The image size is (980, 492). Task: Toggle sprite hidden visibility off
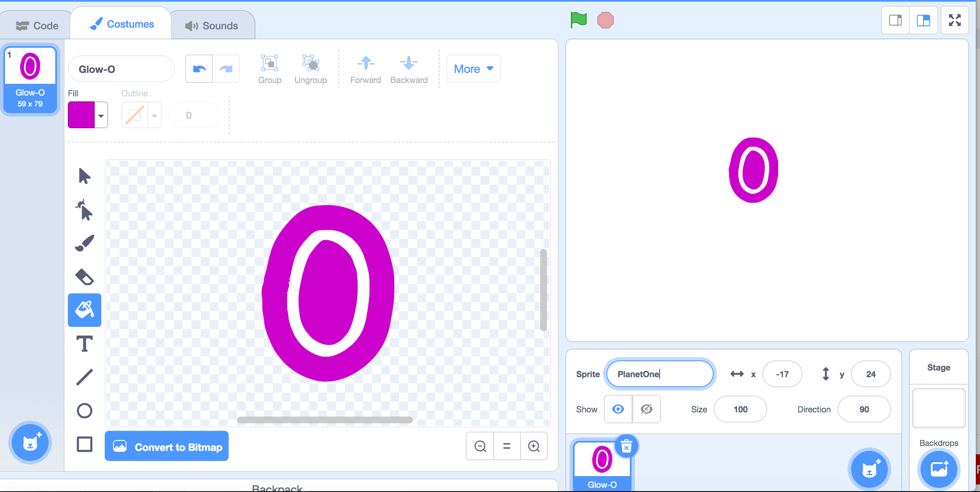pyautogui.click(x=647, y=409)
